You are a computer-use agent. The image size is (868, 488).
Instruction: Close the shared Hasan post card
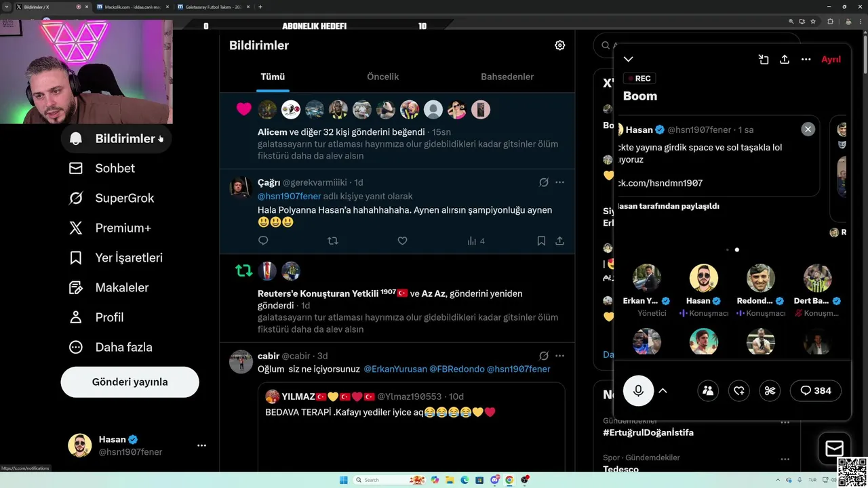pos(808,129)
